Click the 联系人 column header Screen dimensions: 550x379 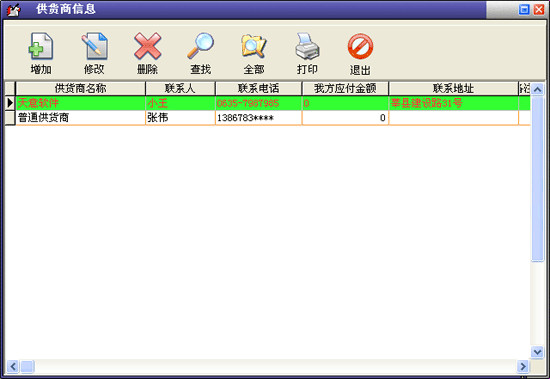click(x=180, y=88)
